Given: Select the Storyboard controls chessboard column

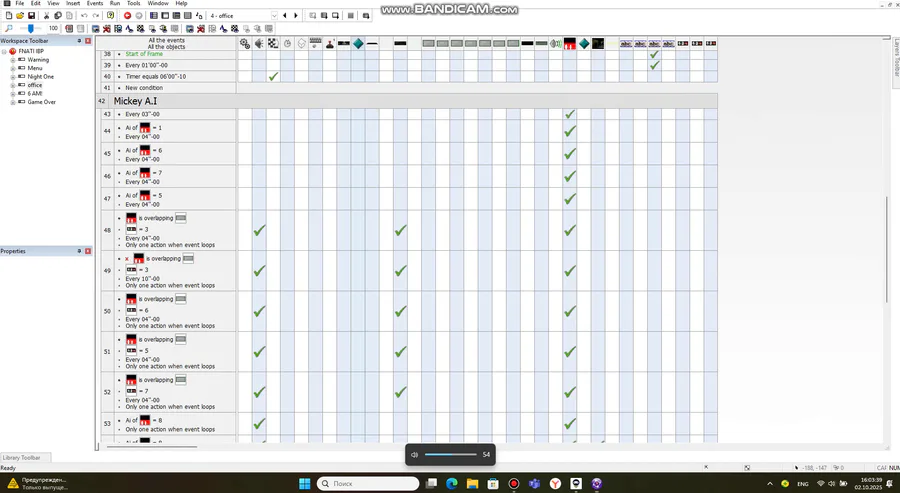Looking at the screenshot, I should [273, 43].
